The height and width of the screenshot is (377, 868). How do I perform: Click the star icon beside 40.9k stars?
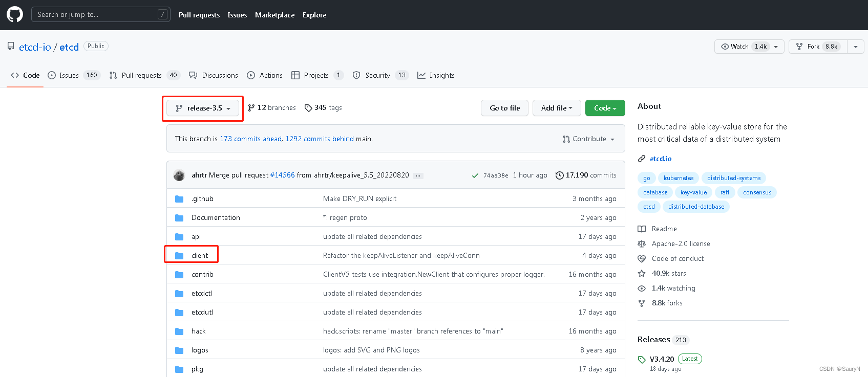pyautogui.click(x=642, y=274)
